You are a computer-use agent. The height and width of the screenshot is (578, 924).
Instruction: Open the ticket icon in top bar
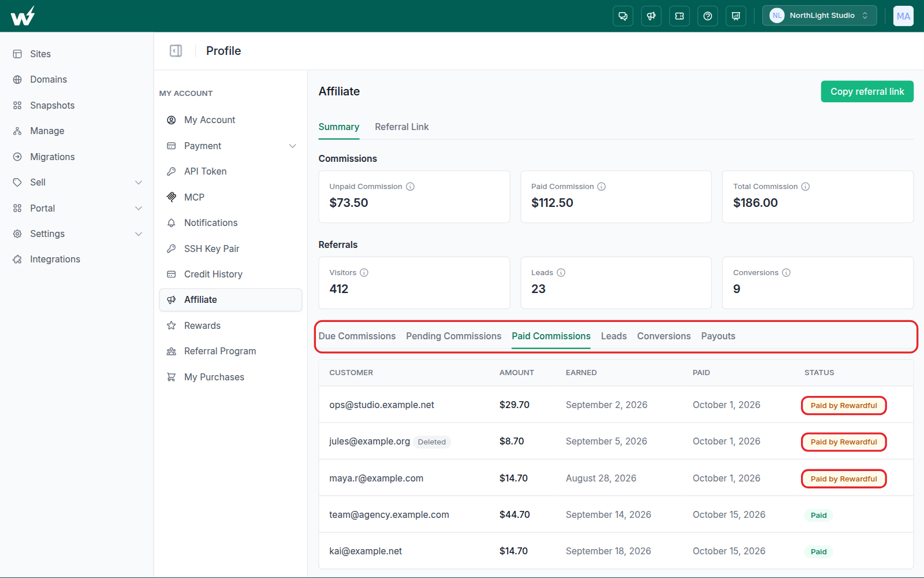pos(679,16)
